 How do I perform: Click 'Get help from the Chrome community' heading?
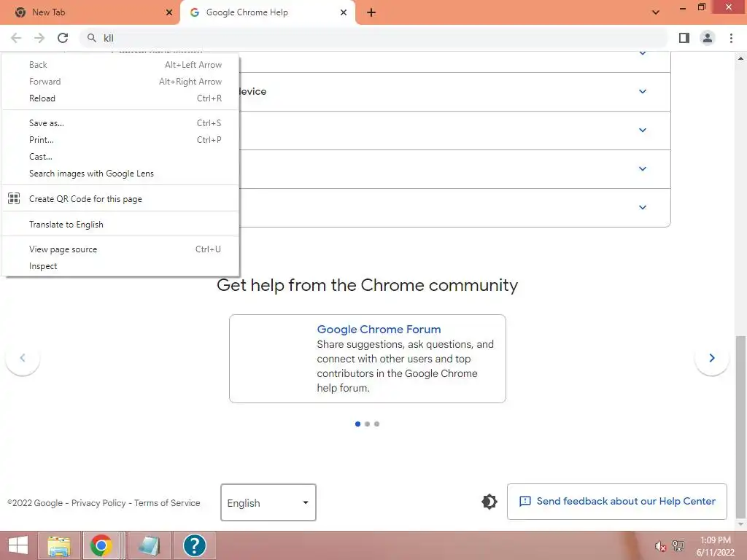(x=368, y=285)
